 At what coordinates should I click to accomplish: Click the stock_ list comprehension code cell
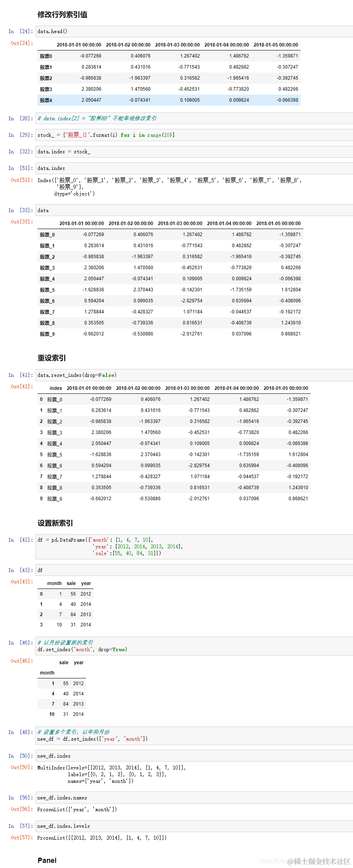pos(194,135)
